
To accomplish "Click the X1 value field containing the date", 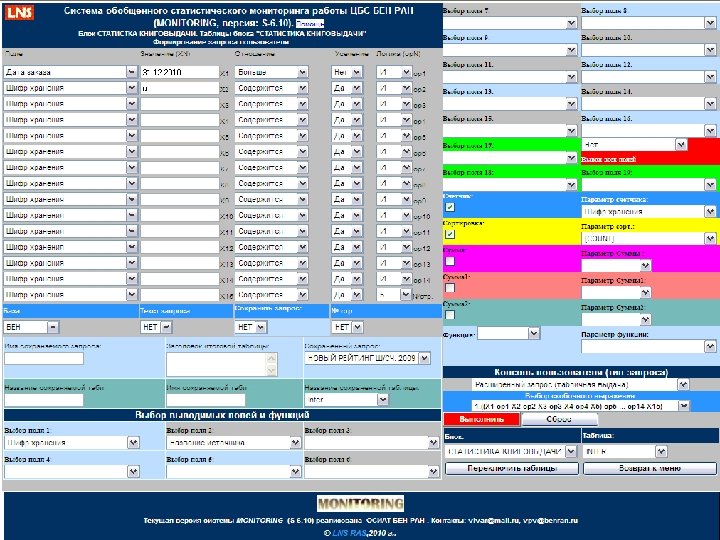I will coord(180,72).
